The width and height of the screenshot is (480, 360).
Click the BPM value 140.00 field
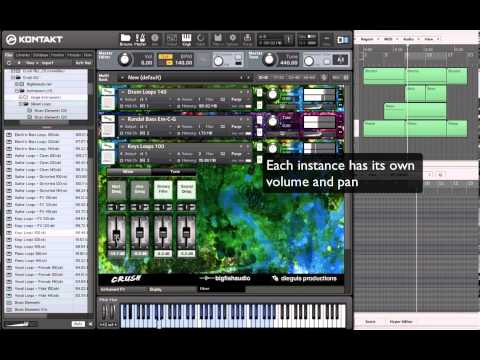coord(184,63)
